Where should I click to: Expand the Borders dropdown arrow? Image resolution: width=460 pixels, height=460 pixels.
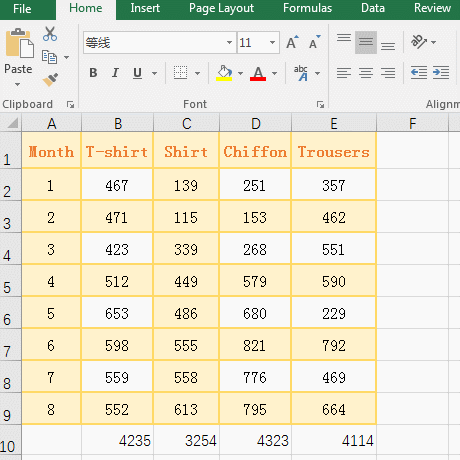(x=197, y=73)
